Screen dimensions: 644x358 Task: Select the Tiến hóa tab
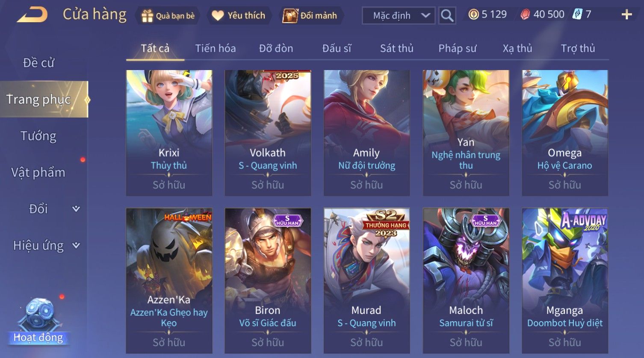click(x=215, y=48)
